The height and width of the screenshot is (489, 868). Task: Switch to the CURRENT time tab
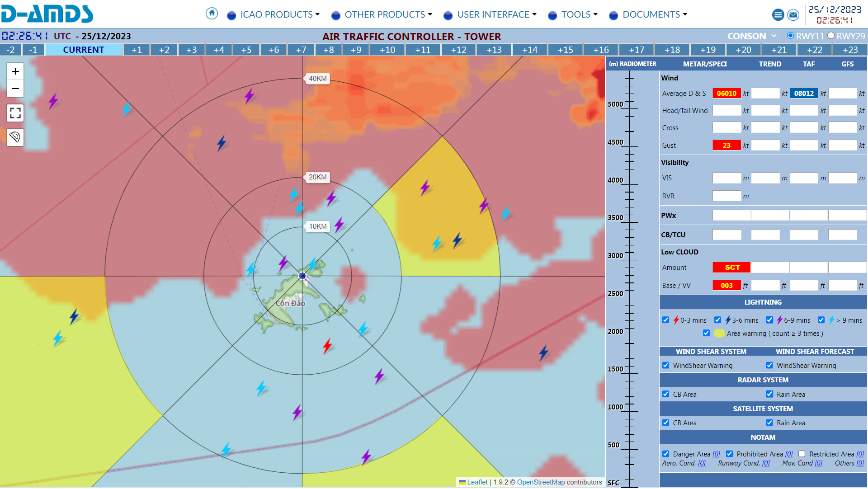84,50
